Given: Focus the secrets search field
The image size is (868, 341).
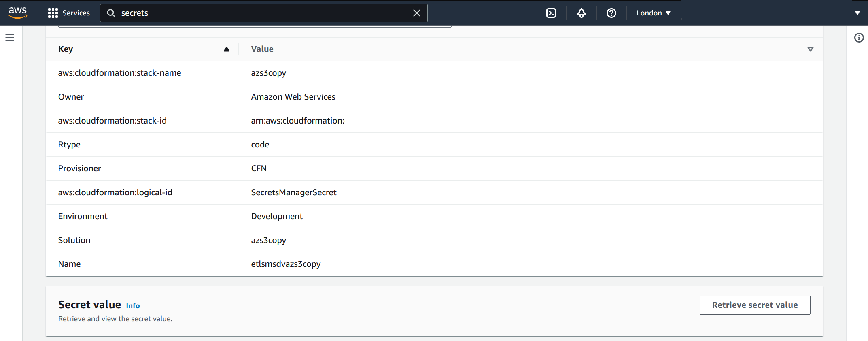Looking at the screenshot, I should [264, 13].
